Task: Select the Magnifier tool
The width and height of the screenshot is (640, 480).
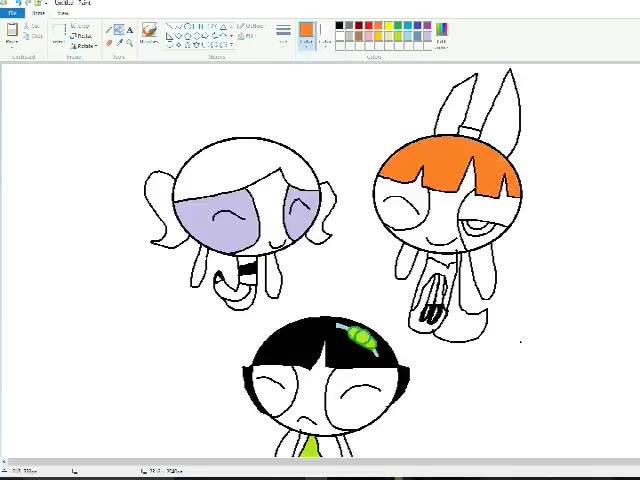Action: click(x=129, y=42)
